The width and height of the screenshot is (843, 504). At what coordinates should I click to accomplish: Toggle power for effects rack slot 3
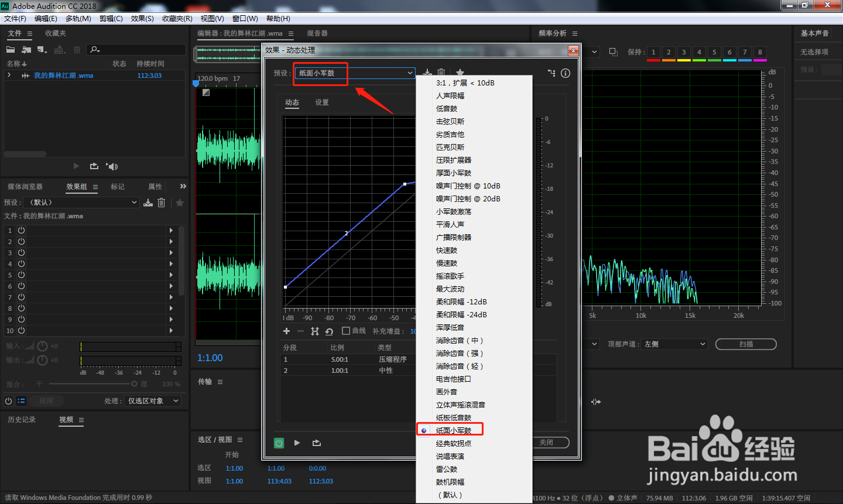coord(22,252)
